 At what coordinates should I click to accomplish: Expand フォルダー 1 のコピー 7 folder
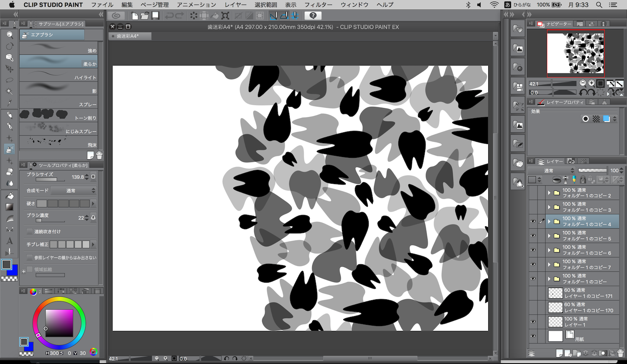(x=549, y=264)
